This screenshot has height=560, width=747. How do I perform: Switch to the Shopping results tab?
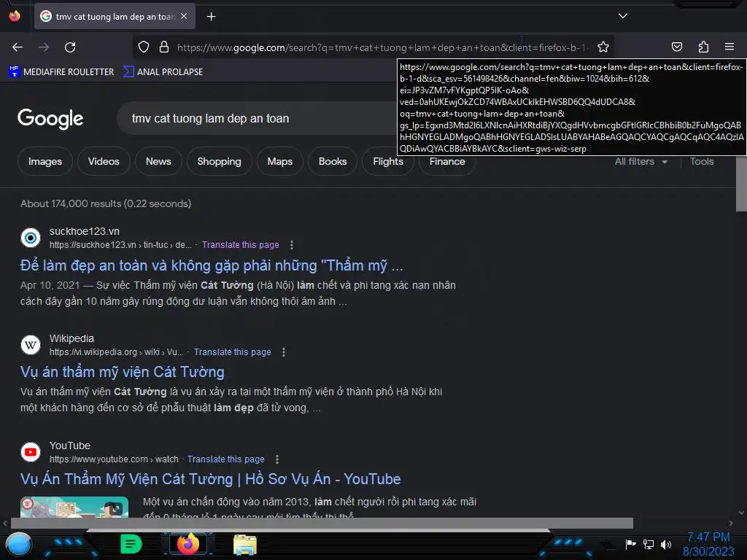pyautogui.click(x=219, y=161)
